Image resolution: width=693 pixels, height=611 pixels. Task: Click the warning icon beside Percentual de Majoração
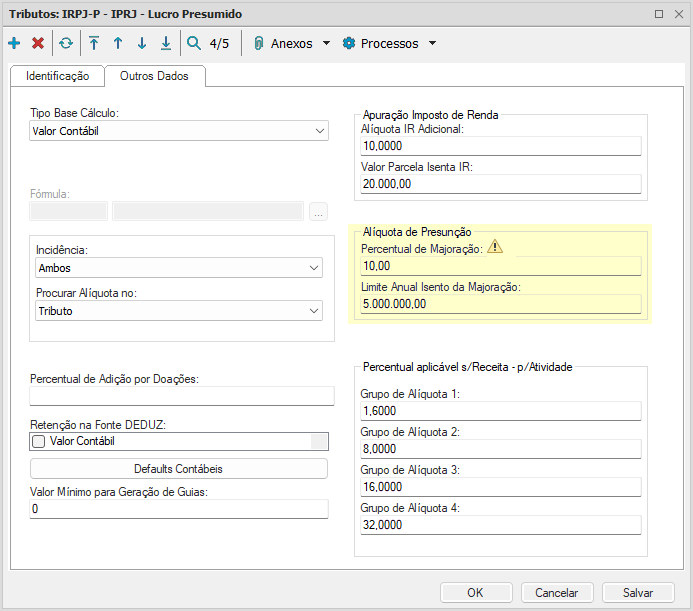(495, 247)
